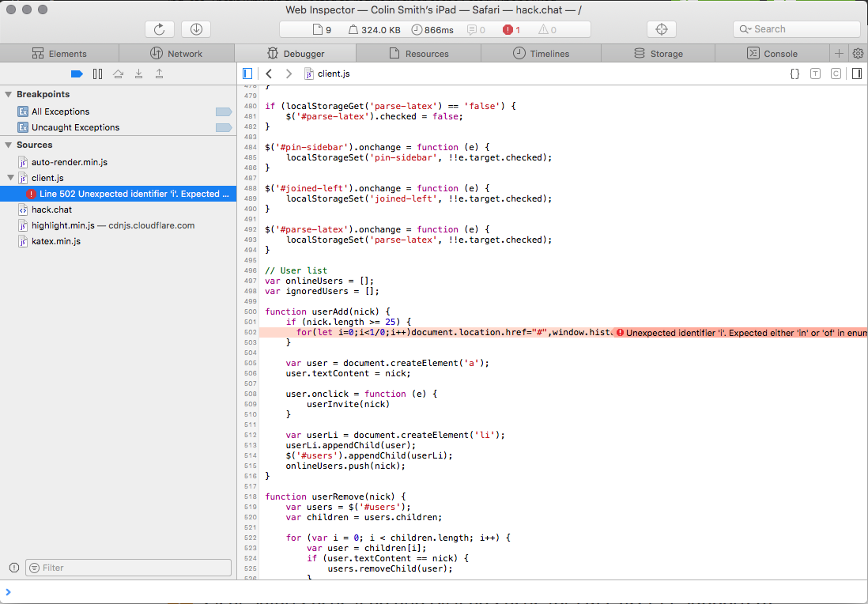
Task: Click the resource count 9 in the dashboard
Action: [323, 29]
